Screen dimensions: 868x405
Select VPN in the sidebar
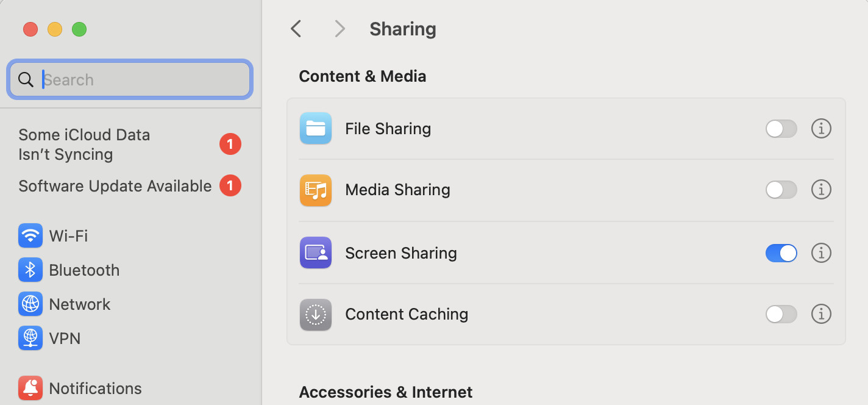(65, 338)
